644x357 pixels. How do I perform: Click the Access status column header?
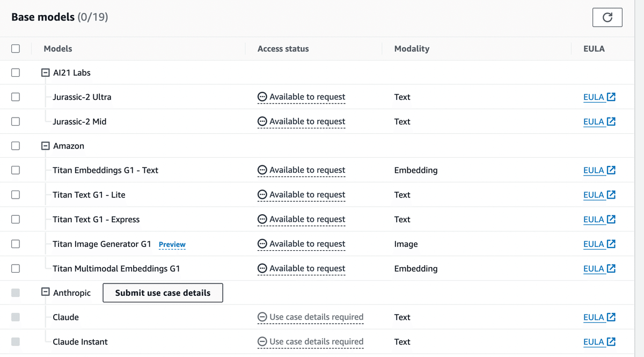(283, 48)
